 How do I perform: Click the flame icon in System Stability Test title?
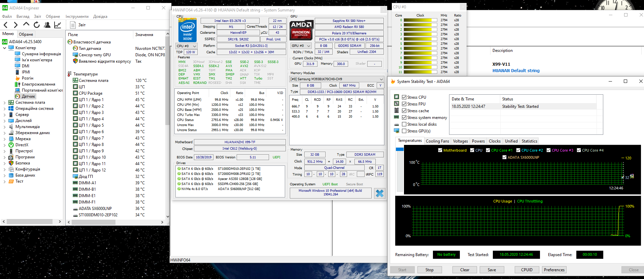point(393,81)
